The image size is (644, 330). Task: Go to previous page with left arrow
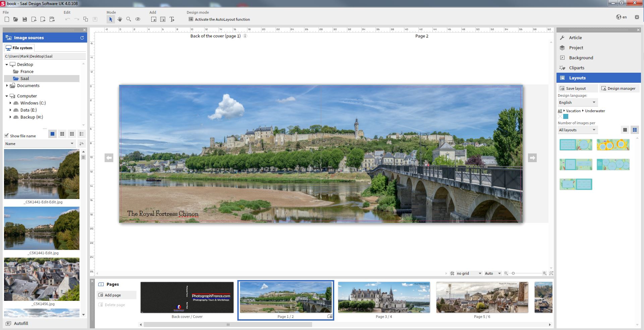tap(109, 158)
